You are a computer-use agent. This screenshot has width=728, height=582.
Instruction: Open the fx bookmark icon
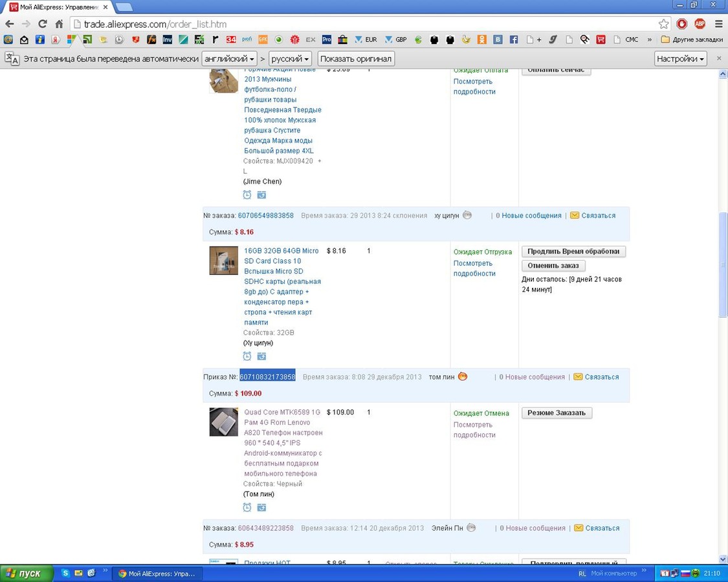(x=151, y=40)
